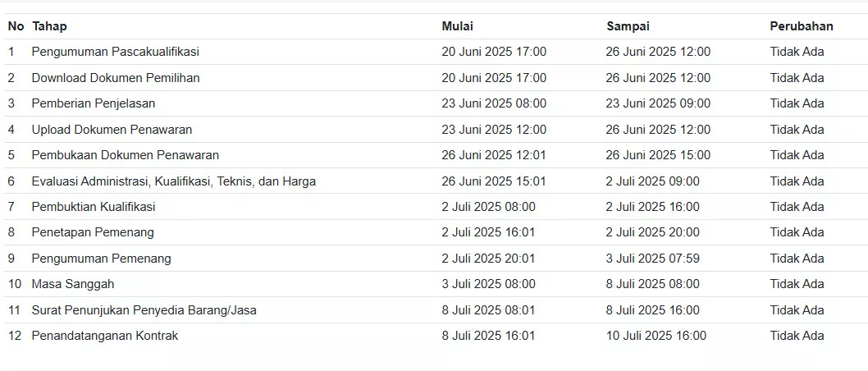
Task: Click the 10 Juli 2025 16:00 end date
Action: click(656, 336)
